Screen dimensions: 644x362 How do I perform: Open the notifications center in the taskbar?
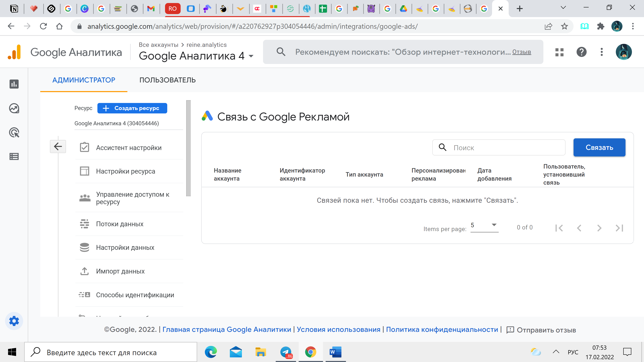point(627,352)
